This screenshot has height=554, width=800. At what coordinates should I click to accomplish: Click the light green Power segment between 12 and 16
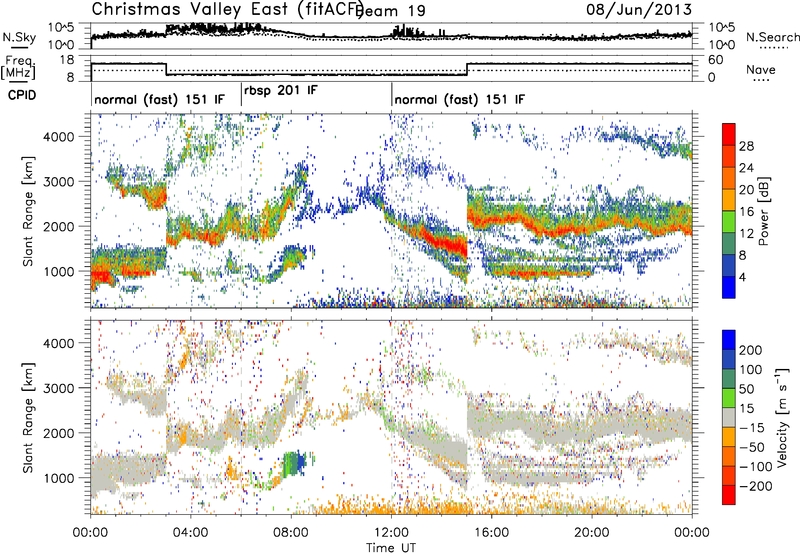tap(729, 222)
